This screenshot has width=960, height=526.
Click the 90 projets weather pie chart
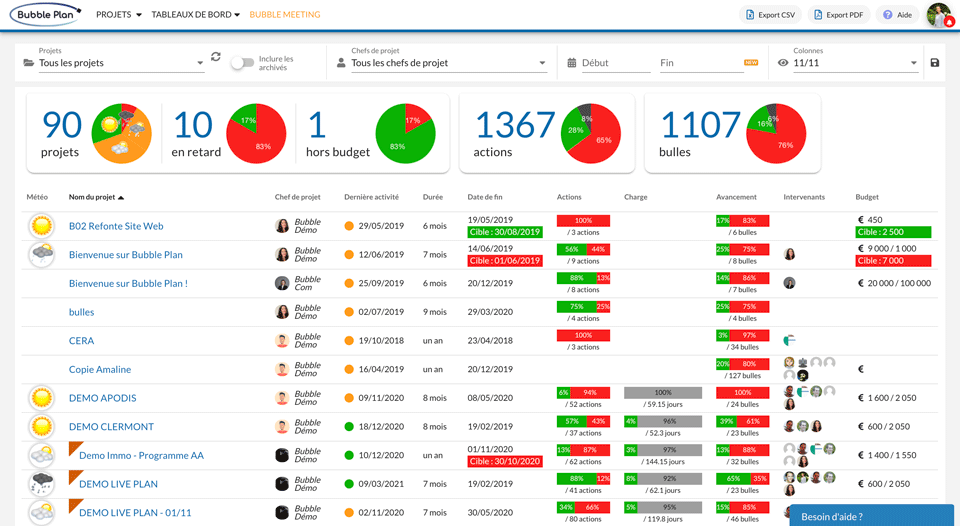coord(121,133)
